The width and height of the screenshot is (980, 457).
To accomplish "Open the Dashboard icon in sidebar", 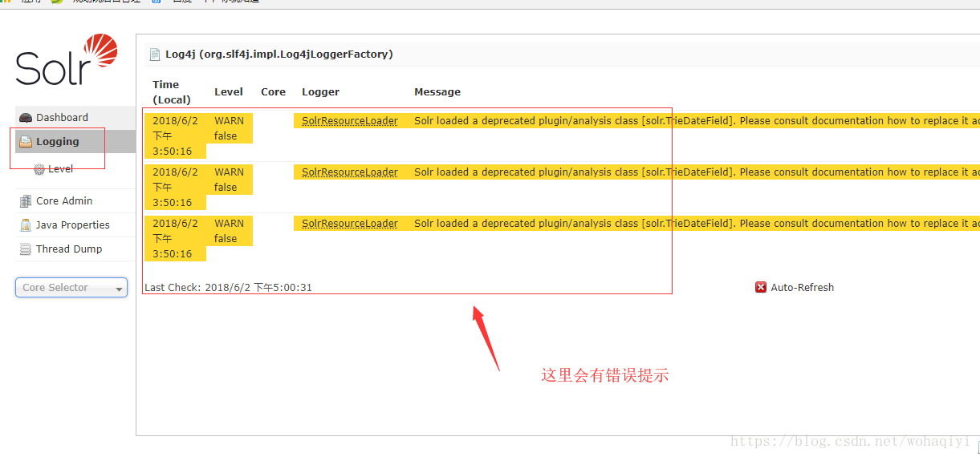I will [x=26, y=118].
